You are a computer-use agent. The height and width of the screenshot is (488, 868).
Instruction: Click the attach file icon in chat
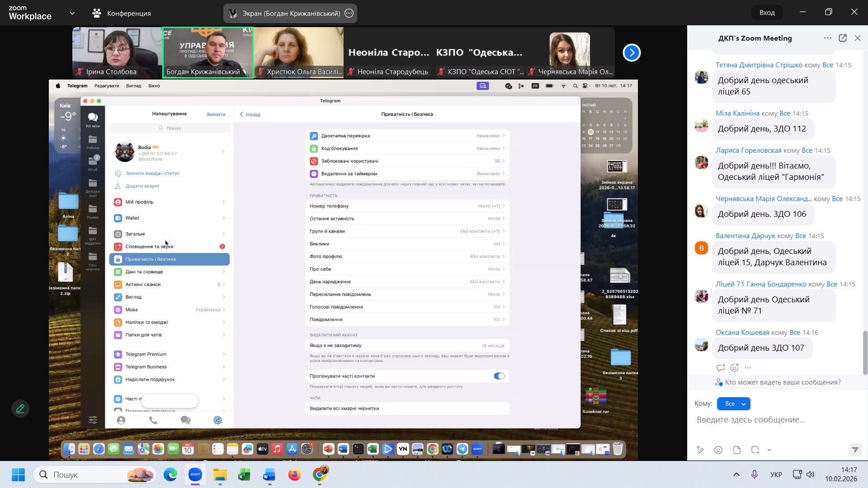737,450
